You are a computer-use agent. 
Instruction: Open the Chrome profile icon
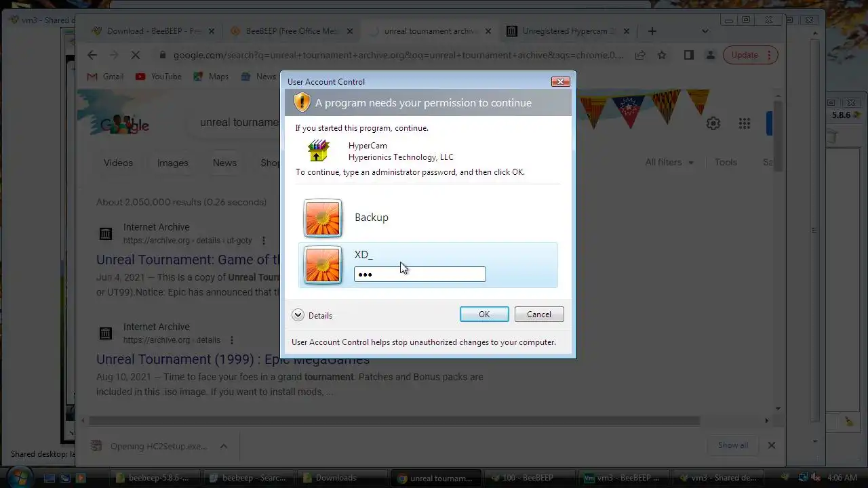[710, 55]
